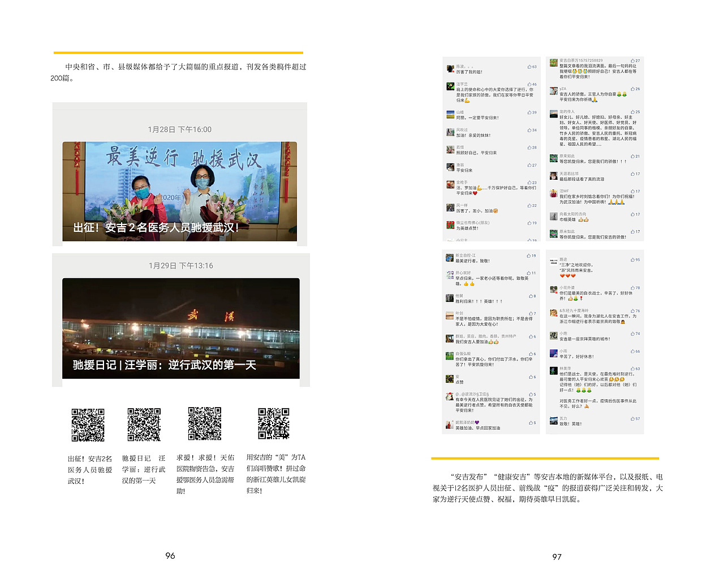Image resolution: width=724 pixels, height=588 pixels.
Task: Click comment text 最后那段话看了真的流泪
Action: click(582, 179)
